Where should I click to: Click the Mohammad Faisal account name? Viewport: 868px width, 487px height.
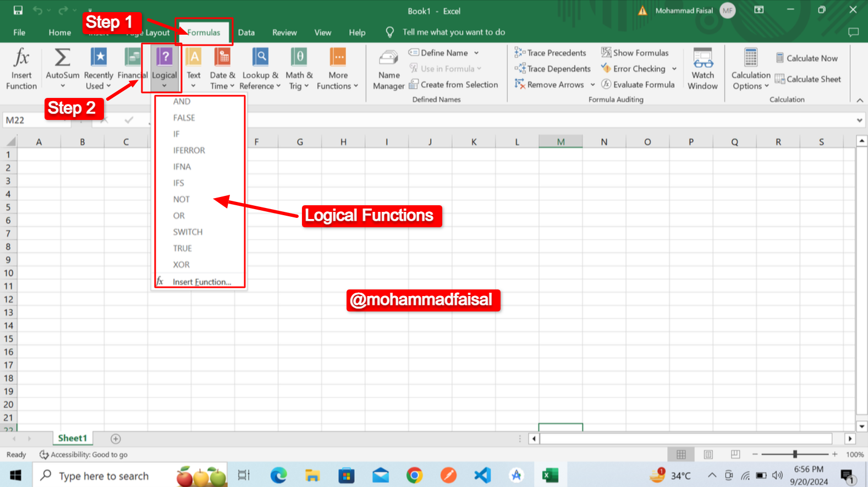point(684,10)
